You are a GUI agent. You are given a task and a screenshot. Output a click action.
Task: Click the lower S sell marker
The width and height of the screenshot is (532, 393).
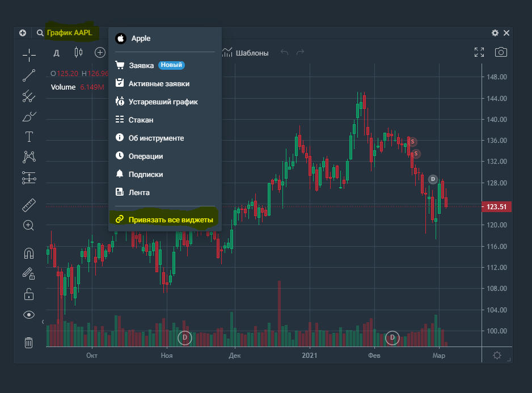pos(416,154)
